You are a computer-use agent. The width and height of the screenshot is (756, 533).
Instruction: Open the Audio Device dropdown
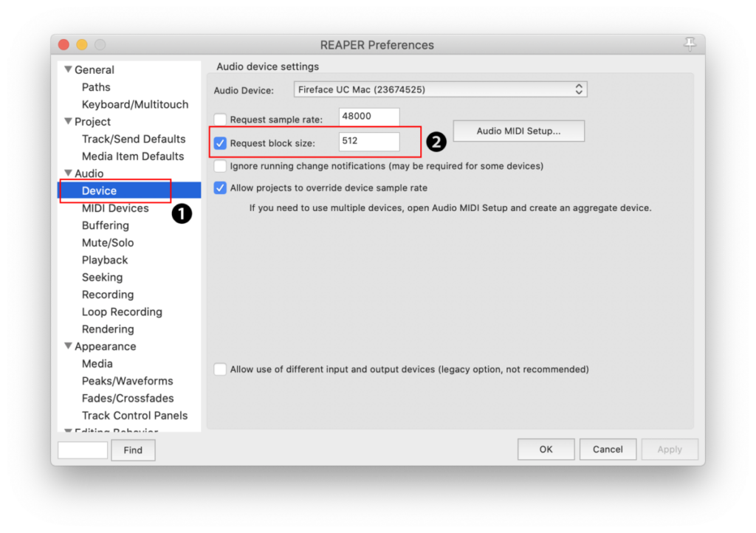pos(440,90)
